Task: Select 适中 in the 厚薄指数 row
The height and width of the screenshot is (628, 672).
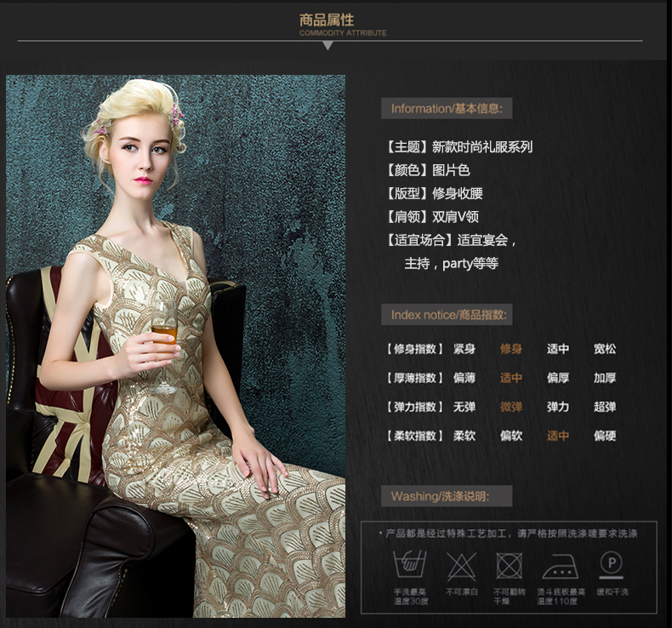Action: click(511, 378)
